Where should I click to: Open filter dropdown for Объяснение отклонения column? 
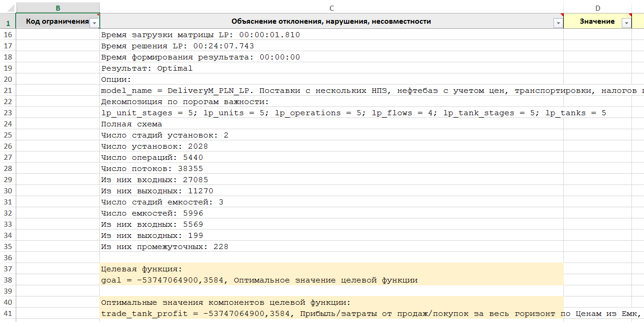(558, 23)
